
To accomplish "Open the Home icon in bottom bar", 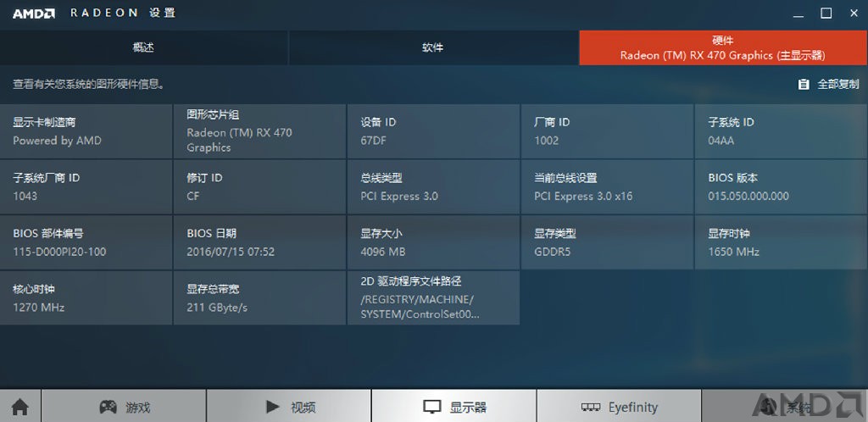I will tap(20, 407).
